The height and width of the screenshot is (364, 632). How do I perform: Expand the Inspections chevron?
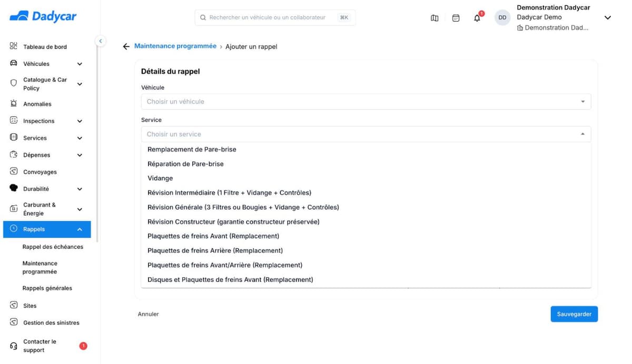(x=80, y=121)
